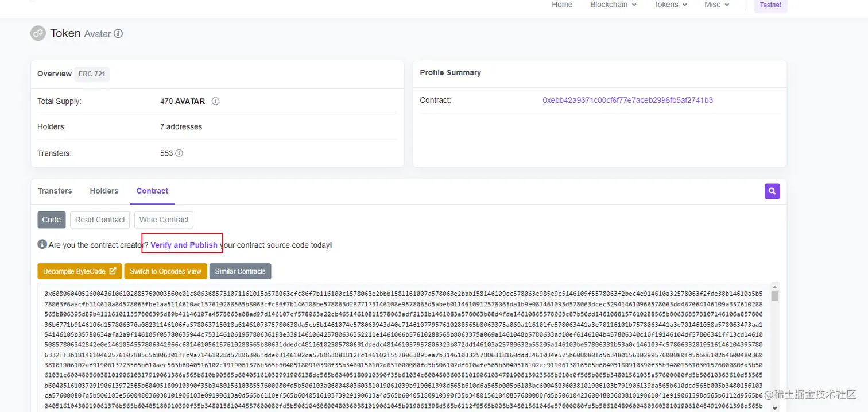Click the 'Contract:' label in Profile Summary
Viewport: 868px width, 412px height.
436,100
